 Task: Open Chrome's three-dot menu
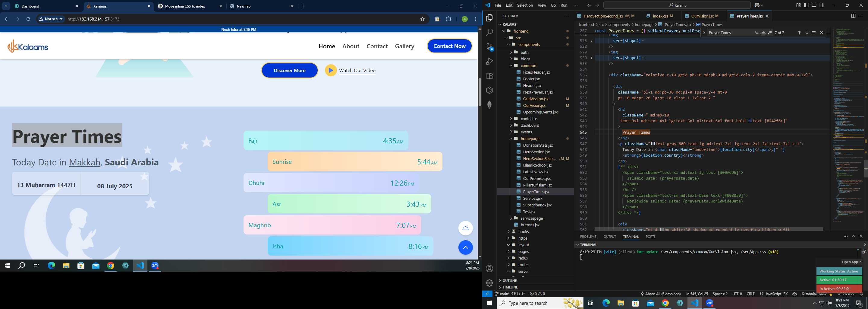476,19
